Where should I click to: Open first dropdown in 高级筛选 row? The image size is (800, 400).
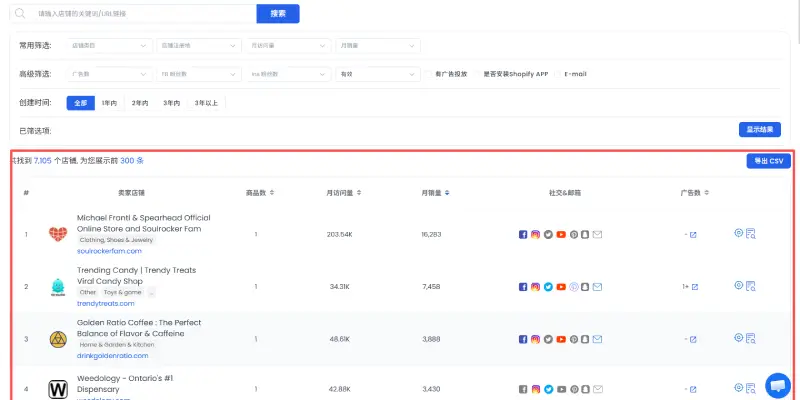[109, 74]
